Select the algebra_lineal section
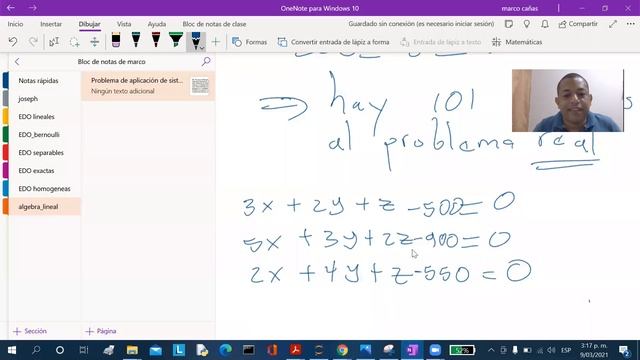The height and width of the screenshot is (360, 640). (x=44, y=207)
